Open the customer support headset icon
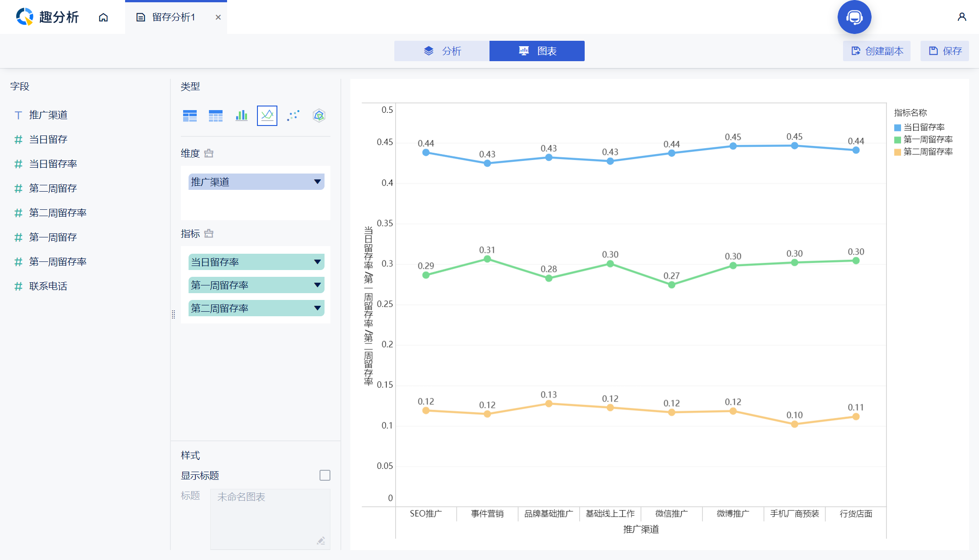The image size is (979, 560). point(854,17)
